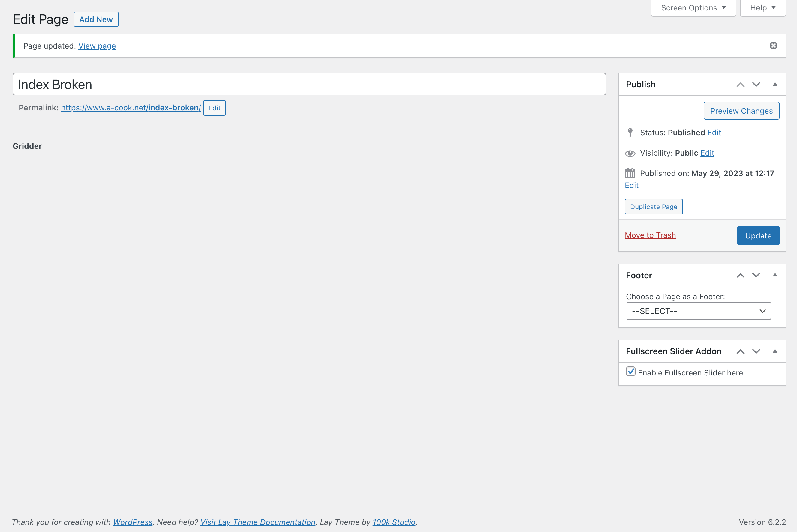Move Fullscreen Slider Addon panel up
Viewport: 797px width, 532px height.
(740, 351)
